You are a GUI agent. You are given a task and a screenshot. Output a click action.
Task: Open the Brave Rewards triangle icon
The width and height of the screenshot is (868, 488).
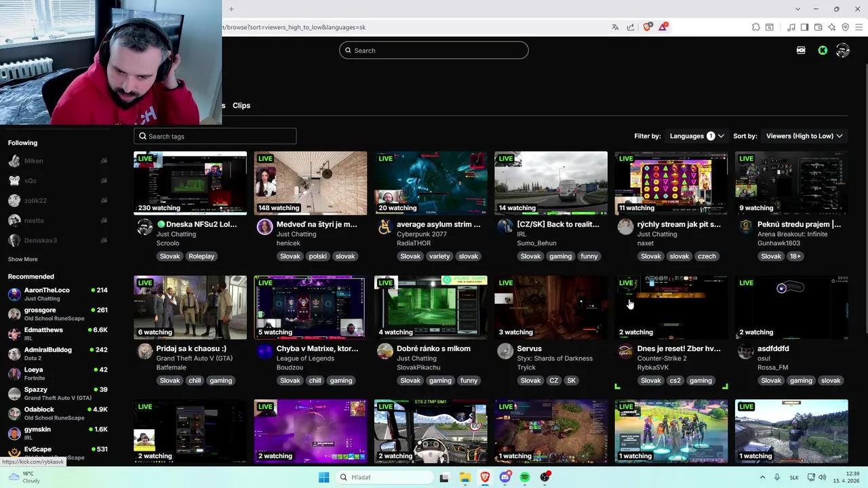tap(663, 27)
